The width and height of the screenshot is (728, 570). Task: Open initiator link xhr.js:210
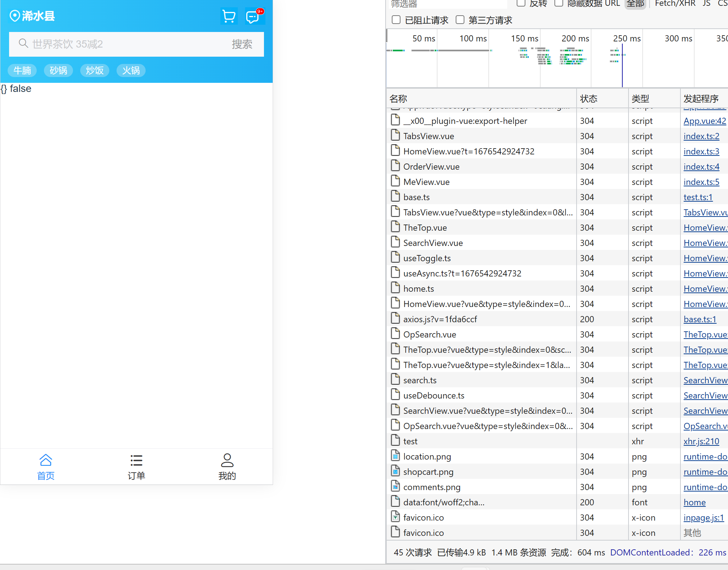tap(701, 441)
